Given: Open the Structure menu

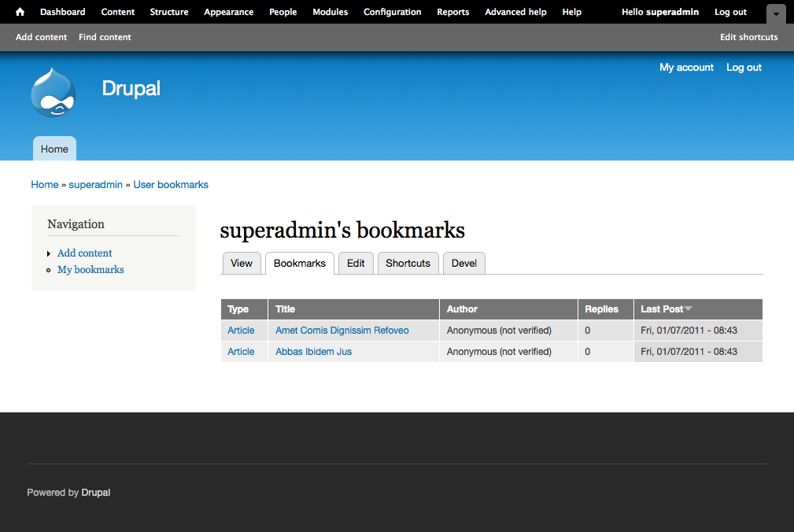Looking at the screenshot, I should click(x=169, y=12).
